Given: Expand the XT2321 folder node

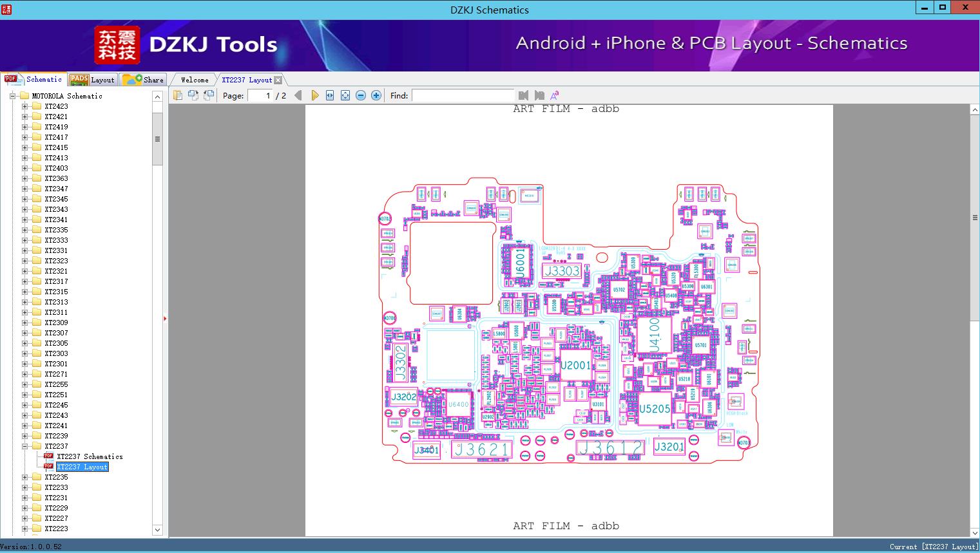Looking at the screenshot, I should coord(24,271).
